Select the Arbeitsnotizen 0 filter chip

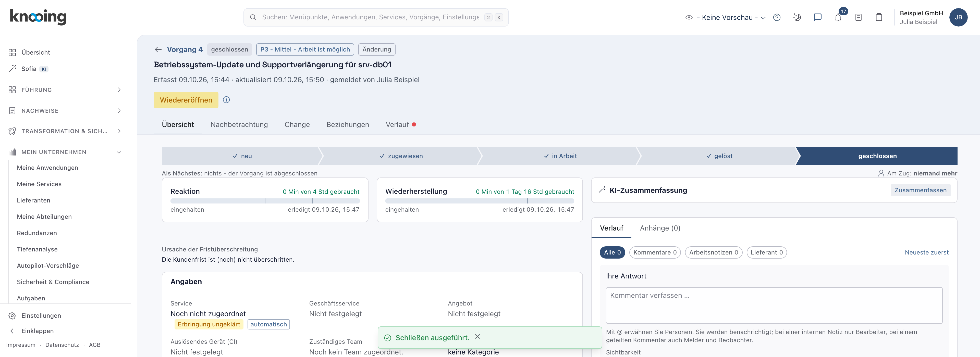(713, 252)
